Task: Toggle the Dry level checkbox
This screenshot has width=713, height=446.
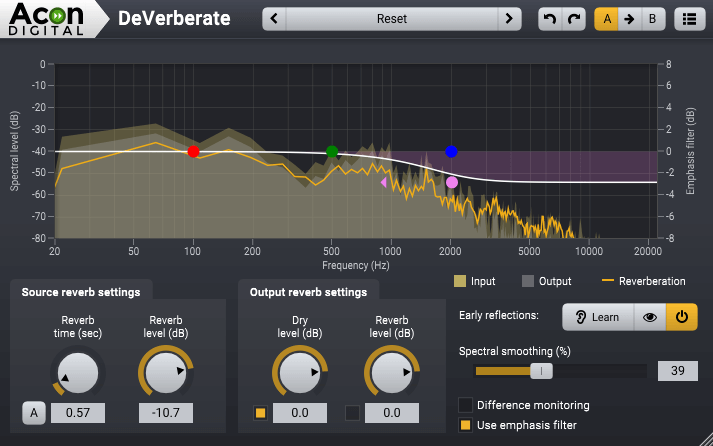Action: (261, 413)
